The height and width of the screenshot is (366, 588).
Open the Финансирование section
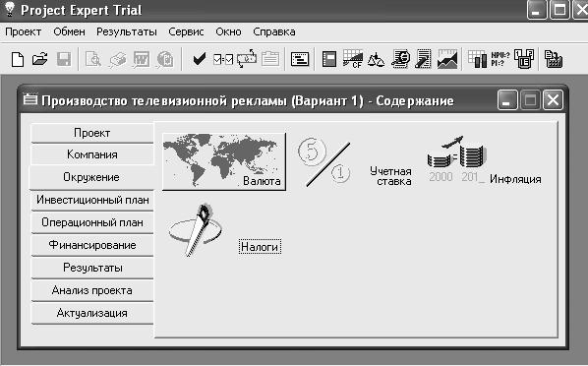[x=92, y=245]
